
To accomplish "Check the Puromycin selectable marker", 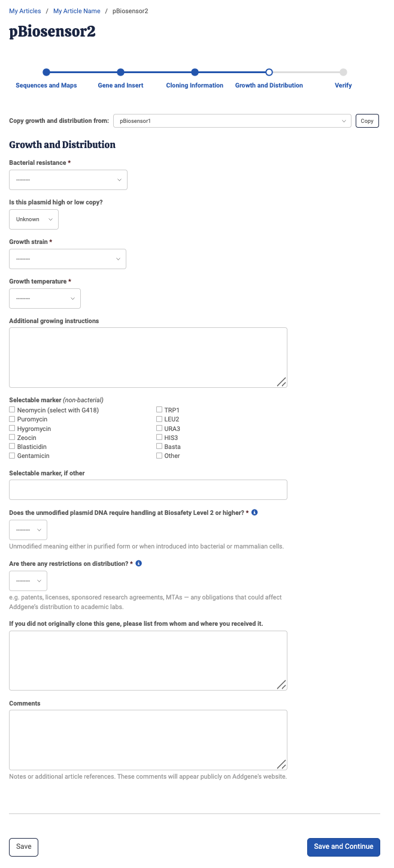I will coord(11,419).
